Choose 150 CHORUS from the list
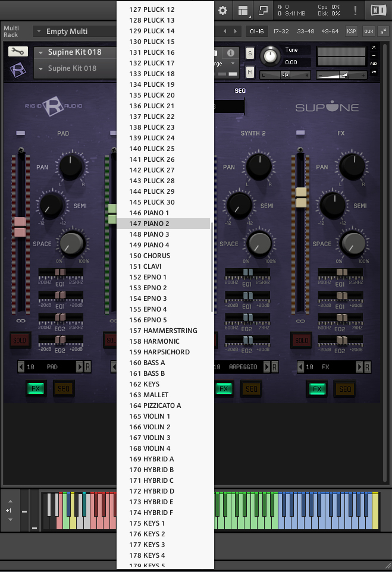 [x=164, y=256]
